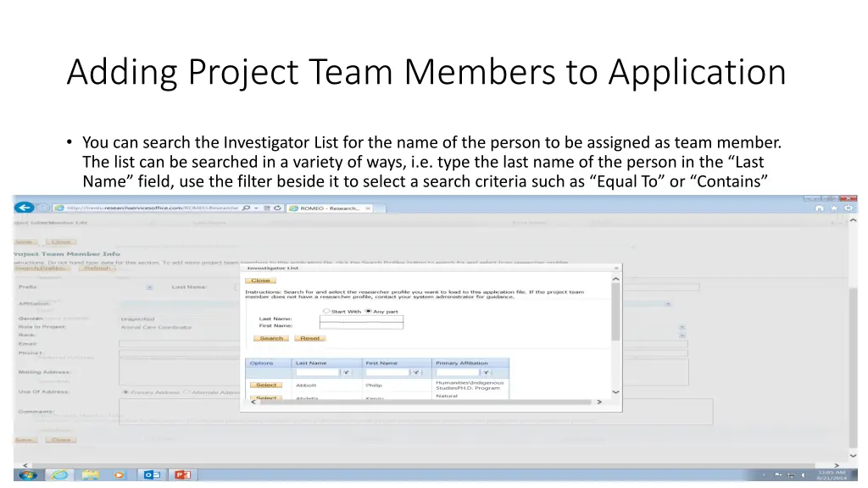Click the Reset button in Investigator List

tap(310, 338)
